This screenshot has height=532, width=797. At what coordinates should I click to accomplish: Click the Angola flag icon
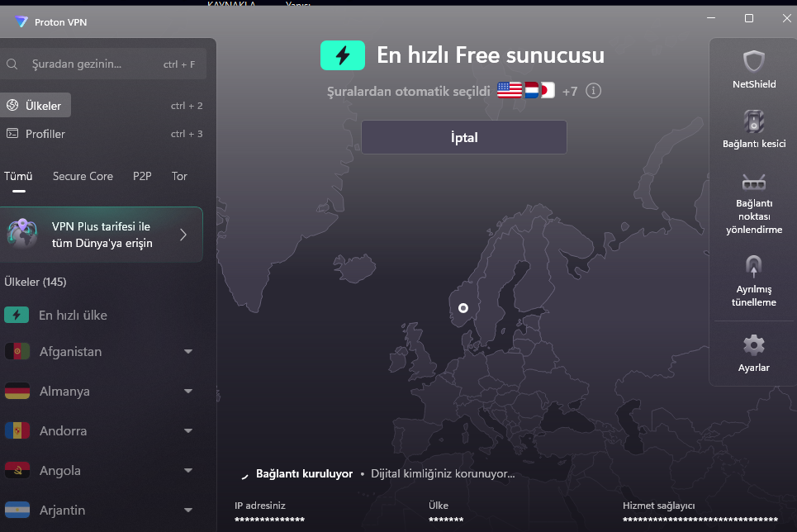(x=17, y=471)
